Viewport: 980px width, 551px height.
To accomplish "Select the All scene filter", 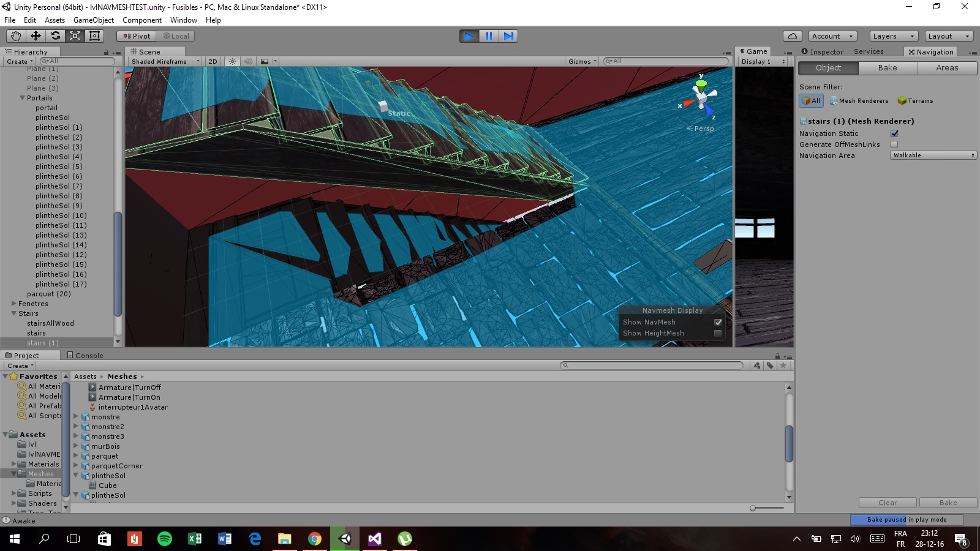I will [x=811, y=100].
